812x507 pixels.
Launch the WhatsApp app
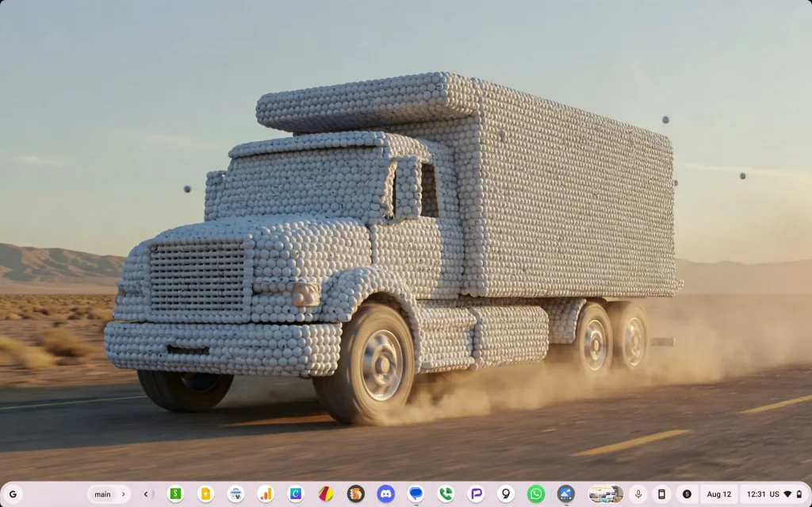pyautogui.click(x=536, y=494)
